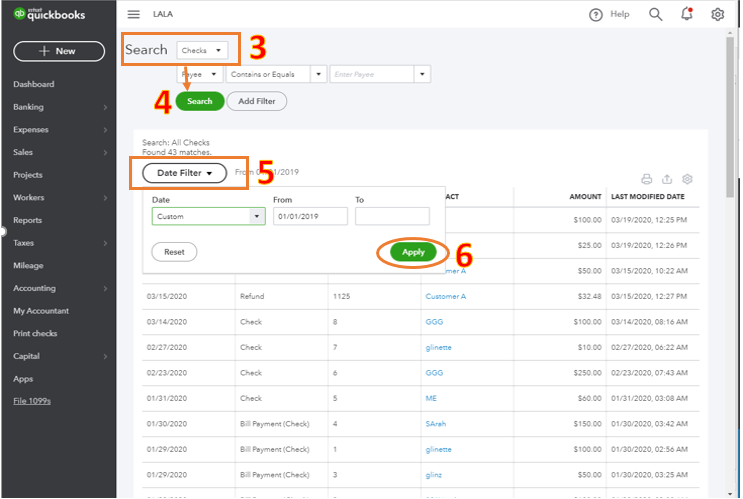This screenshot has width=743, height=499.
Task: Open Apps in sidebar
Action: (x=23, y=379)
